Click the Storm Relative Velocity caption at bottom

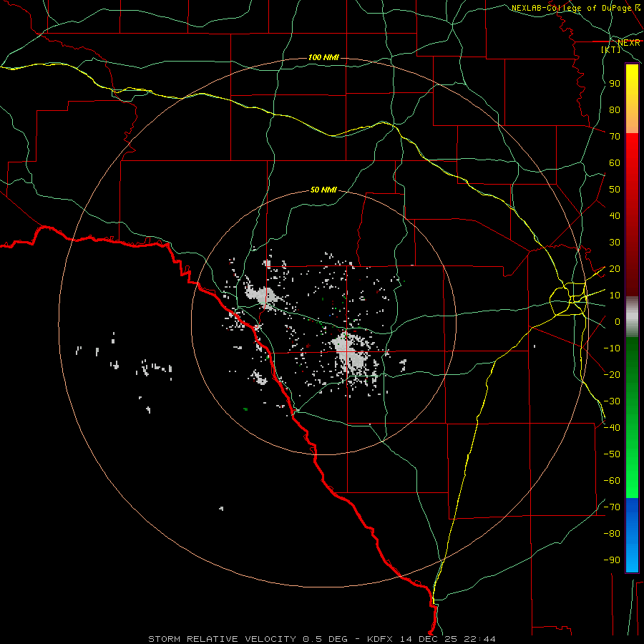(321, 639)
